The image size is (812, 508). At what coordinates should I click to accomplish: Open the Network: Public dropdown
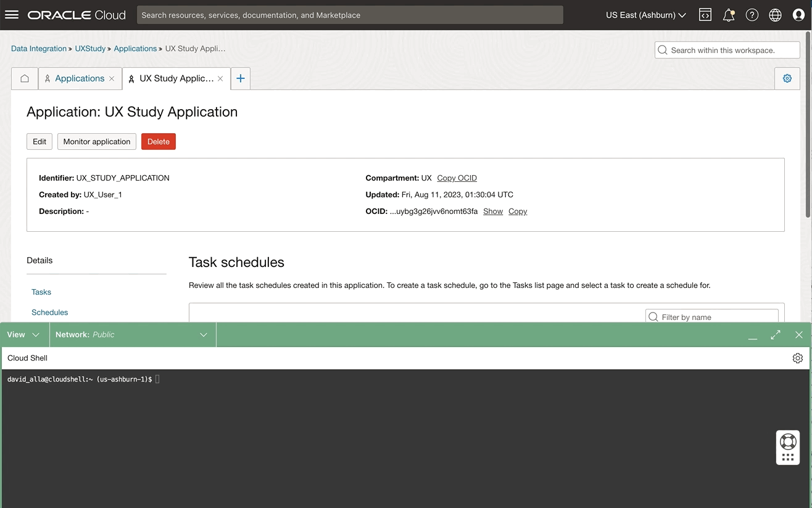[x=132, y=335]
